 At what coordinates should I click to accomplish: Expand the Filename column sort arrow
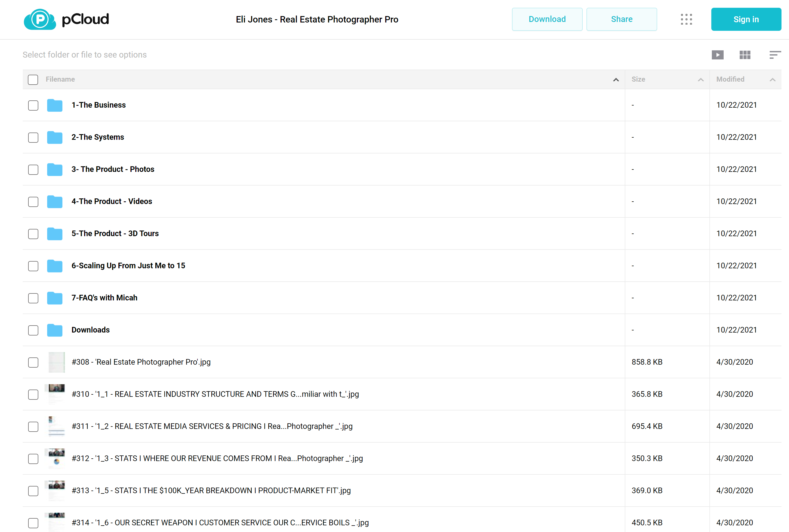tap(616, 80)
